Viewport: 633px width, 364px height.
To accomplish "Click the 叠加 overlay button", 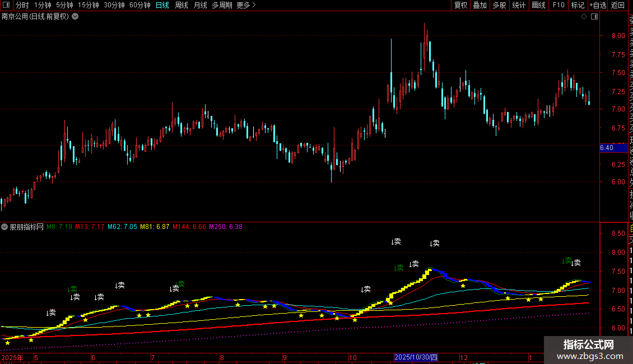I will 480,6.
